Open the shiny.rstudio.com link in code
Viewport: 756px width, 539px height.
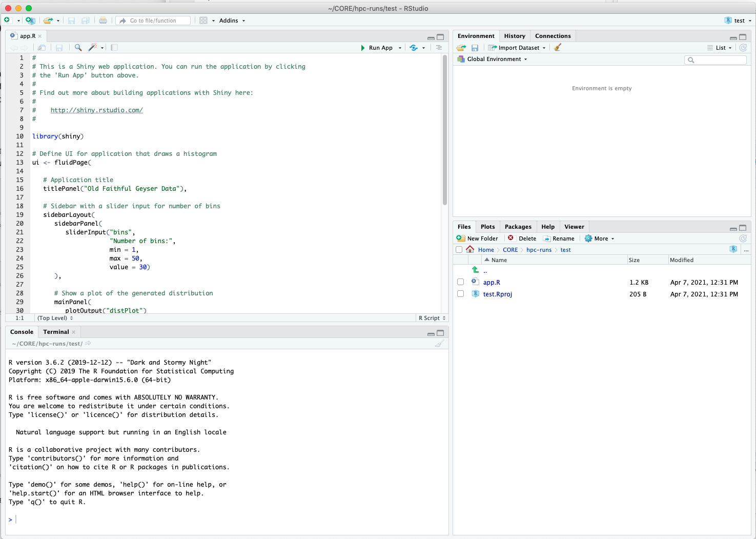tap(96, 110)
